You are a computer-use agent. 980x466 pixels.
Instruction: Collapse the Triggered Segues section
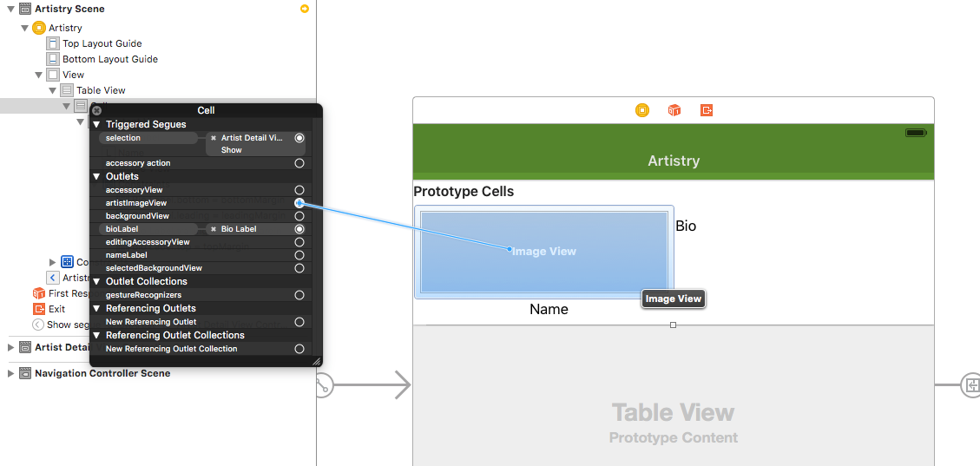click(x=96, y=125)
